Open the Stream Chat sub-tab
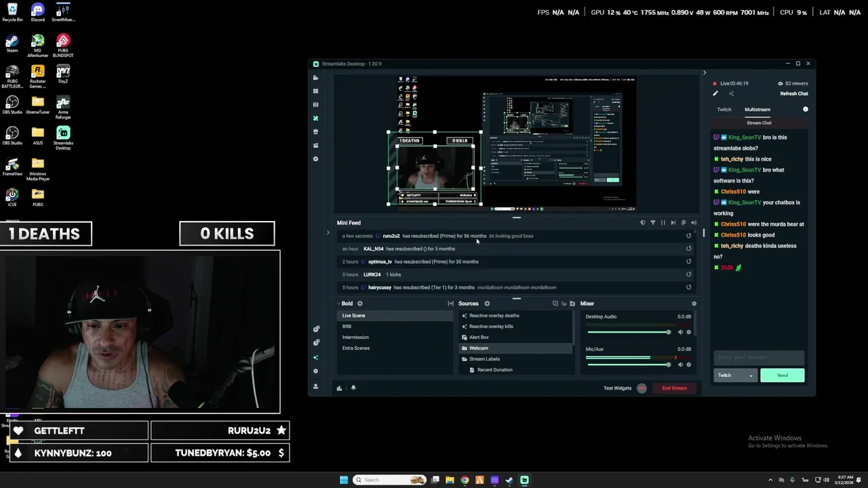The image size is (868, 488). pyautogui.click(x=759, y=123)
